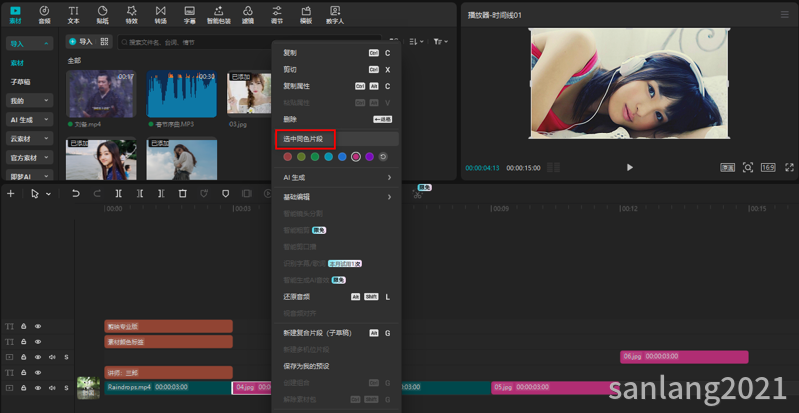Viewport: 799px width, 413px height.
Task: Mute the Raindrops.mp4 main video track
Action: [52, 388]
